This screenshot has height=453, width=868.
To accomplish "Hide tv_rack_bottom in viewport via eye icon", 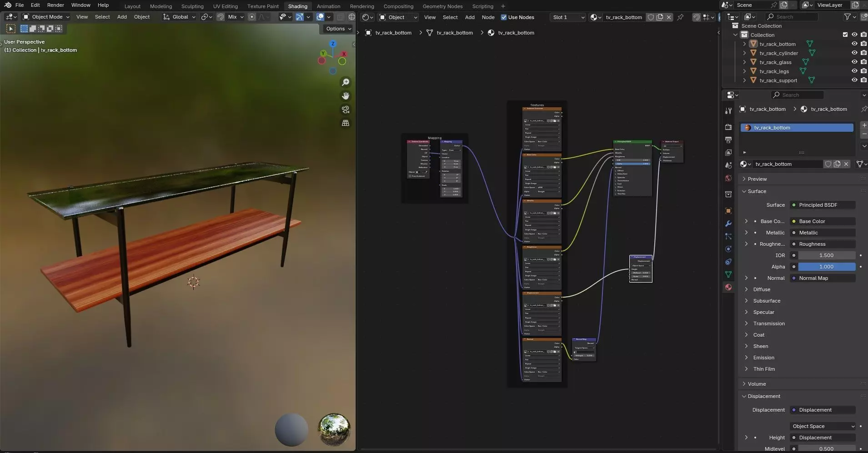I will pyautogui.click(x=854, y=44).
